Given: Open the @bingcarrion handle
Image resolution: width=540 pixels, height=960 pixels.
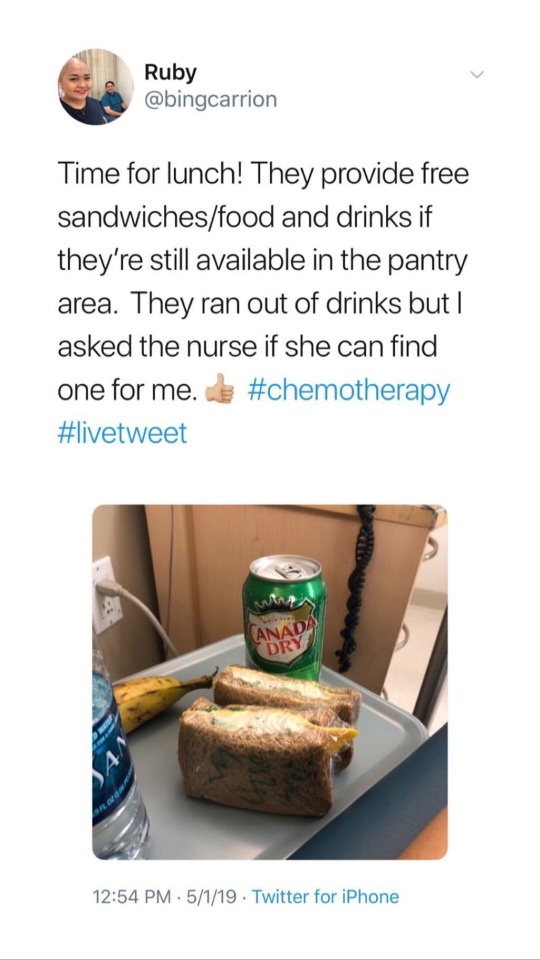Looking at the screenshot, I should coord(211,100).
